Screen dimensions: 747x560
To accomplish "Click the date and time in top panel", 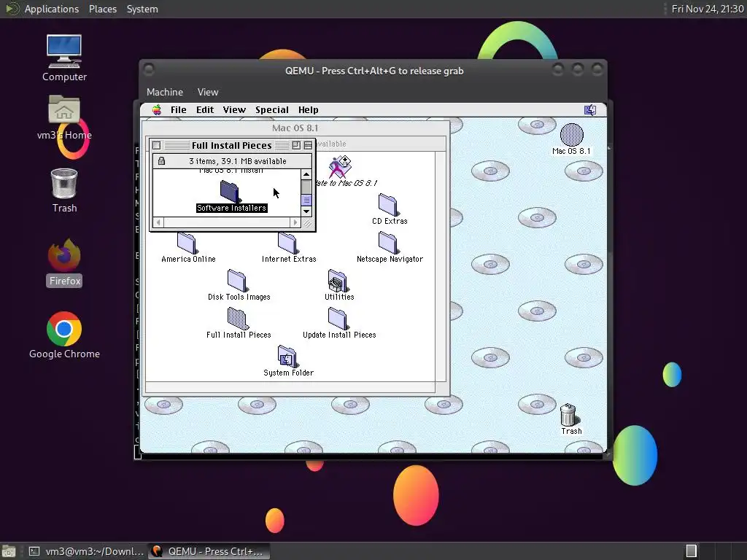I will 707,9.
